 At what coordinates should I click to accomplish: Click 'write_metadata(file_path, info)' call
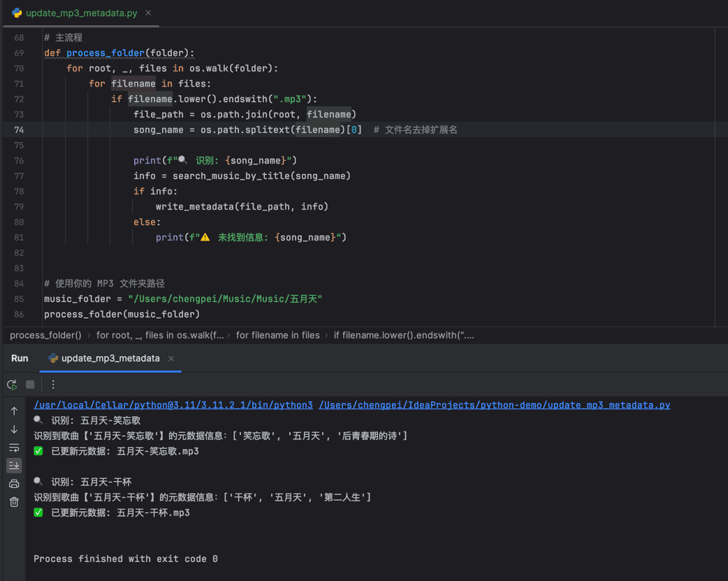pos(242,206)
